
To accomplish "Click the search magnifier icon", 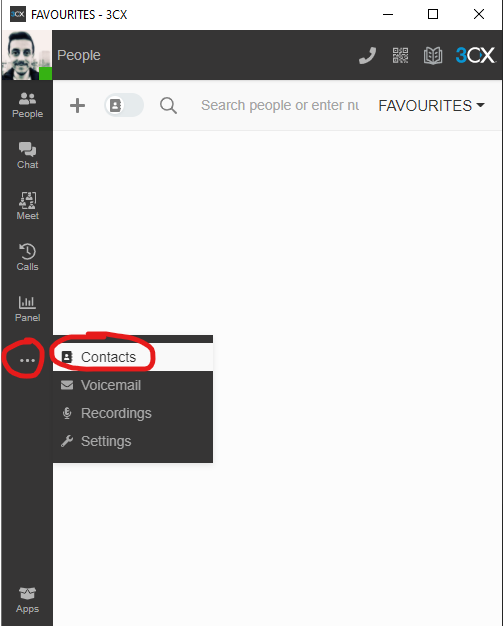I will tap(168, 106).
